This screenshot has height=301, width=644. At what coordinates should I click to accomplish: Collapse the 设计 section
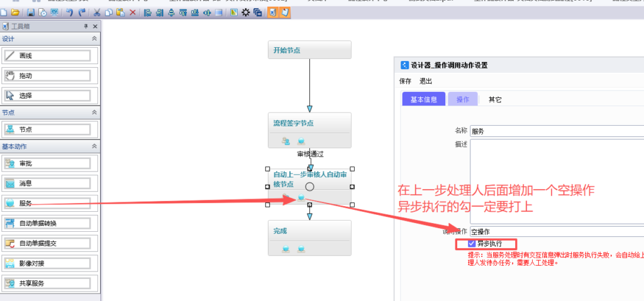click(x=94, y=38)
